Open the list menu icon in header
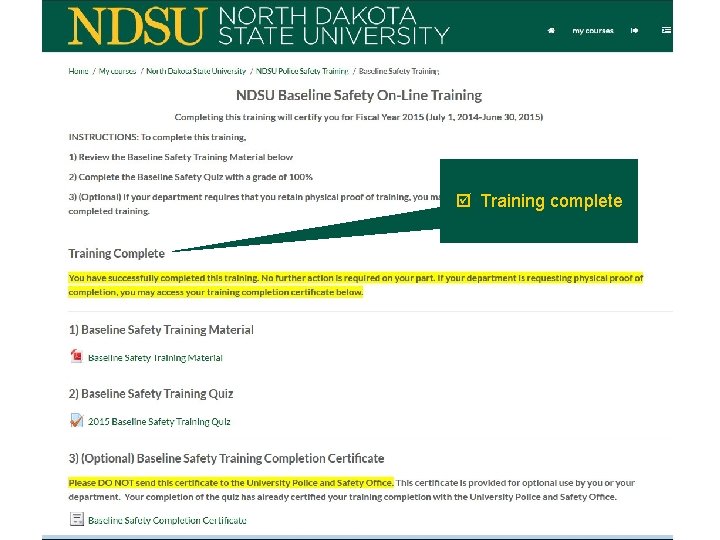 pyautogui.click(x=666, y=30)
